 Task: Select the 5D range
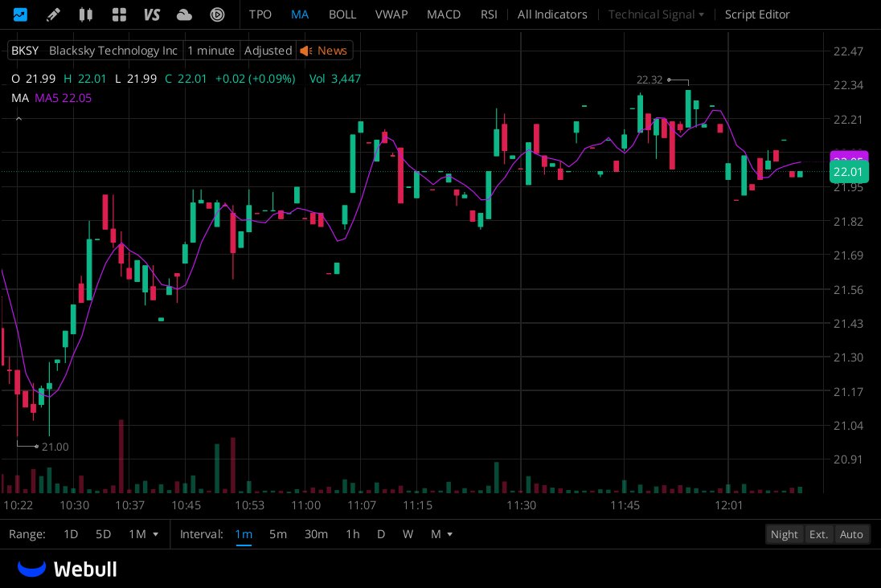pos(103,534)
